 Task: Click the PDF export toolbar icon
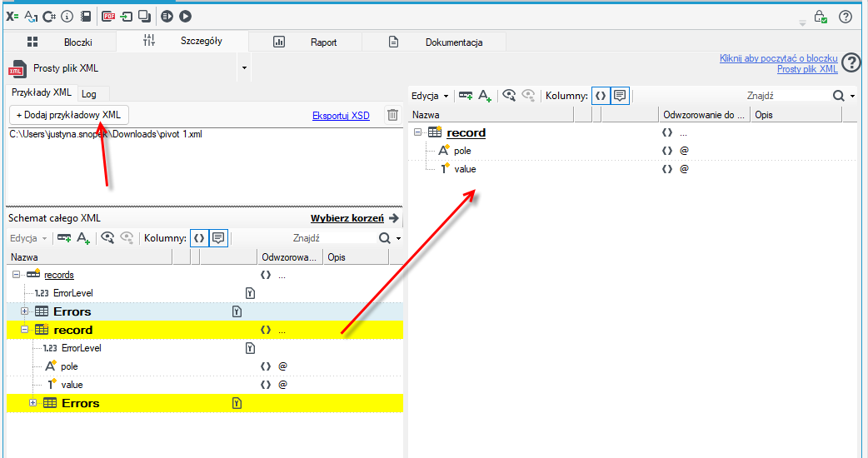click(108, 17)
